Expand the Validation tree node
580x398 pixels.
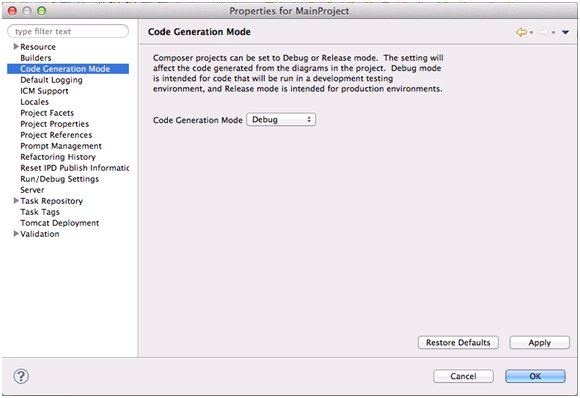pos(16,233)
